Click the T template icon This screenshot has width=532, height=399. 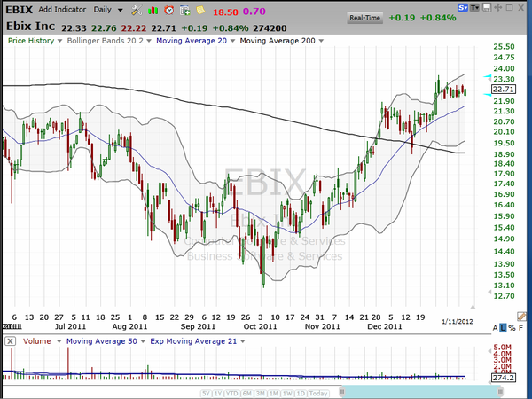[x=474, y=7]
